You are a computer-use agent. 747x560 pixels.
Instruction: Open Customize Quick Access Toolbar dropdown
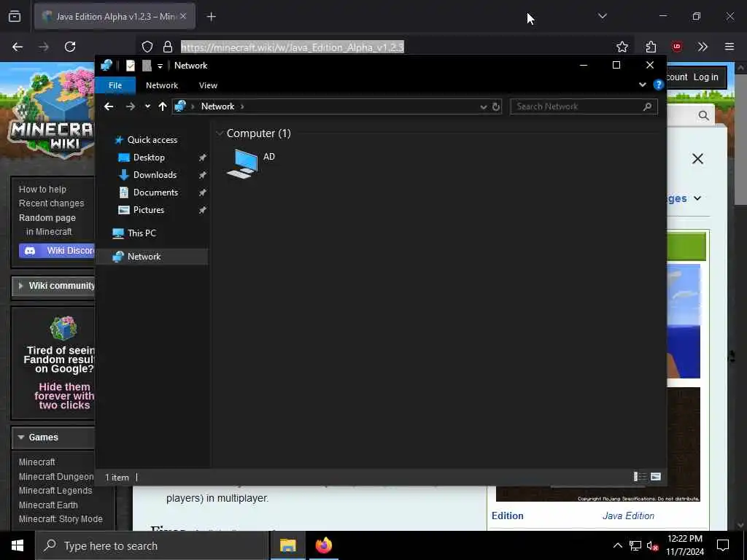160,66
